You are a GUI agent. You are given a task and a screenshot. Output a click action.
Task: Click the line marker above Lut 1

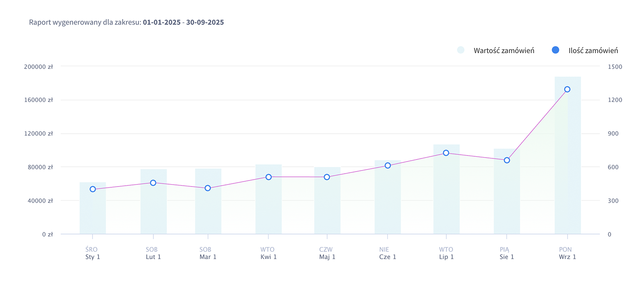[153, 183]
